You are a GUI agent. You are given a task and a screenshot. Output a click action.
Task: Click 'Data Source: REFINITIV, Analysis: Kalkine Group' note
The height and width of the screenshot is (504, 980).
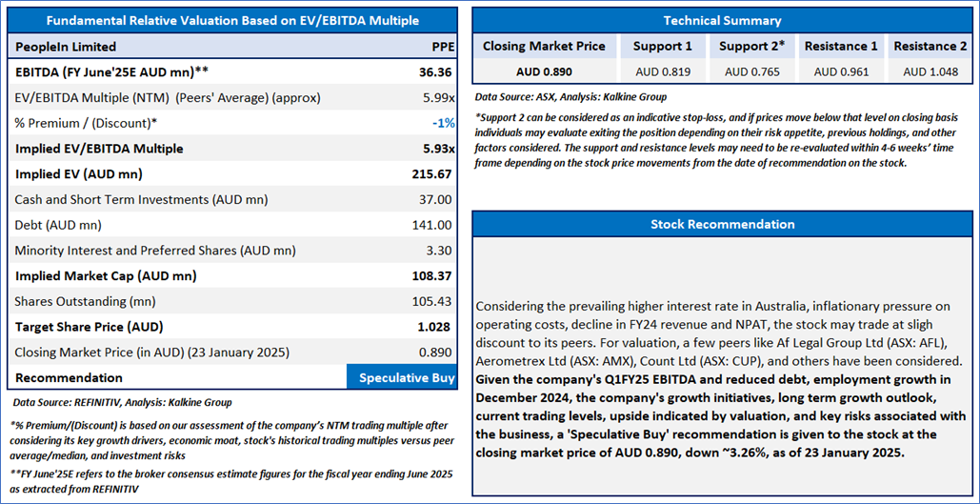click(x=123, y=403)
